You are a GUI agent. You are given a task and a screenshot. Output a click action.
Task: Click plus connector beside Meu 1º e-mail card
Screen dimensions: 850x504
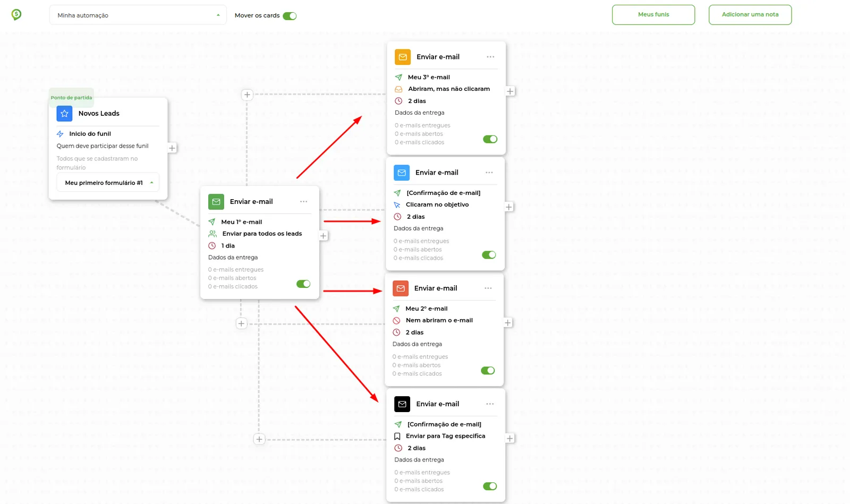pyautogui.click(x=324, y=236)
